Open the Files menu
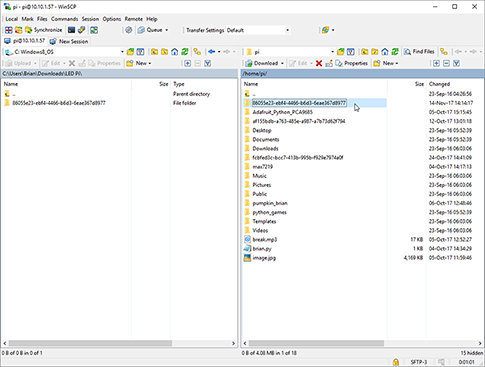The width and height of the screenshot is (485, 367). click(42, 19)
